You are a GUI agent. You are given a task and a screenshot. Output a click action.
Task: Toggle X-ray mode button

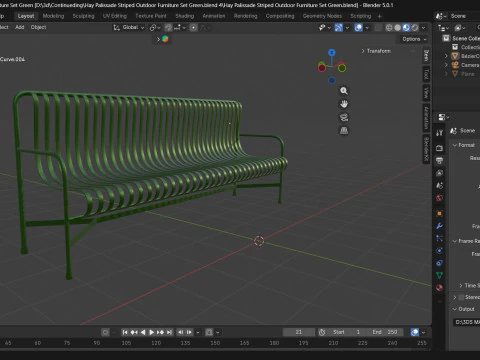[x=378, y=28]
